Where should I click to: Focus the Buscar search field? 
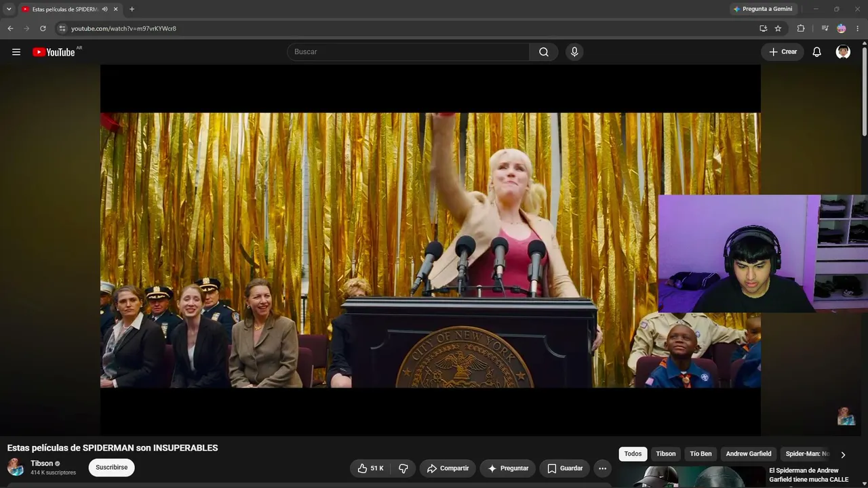tap(408, 52)
